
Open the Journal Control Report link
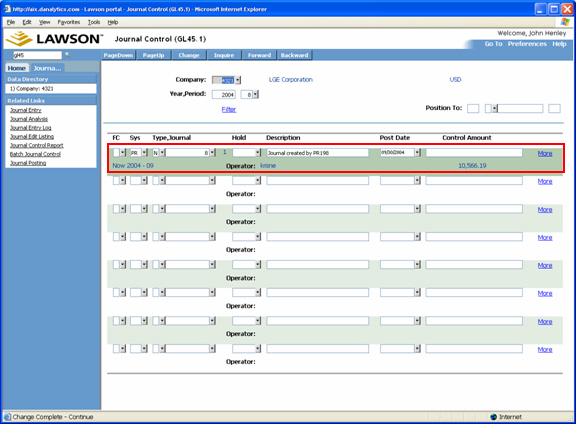(x=36, y=145)
